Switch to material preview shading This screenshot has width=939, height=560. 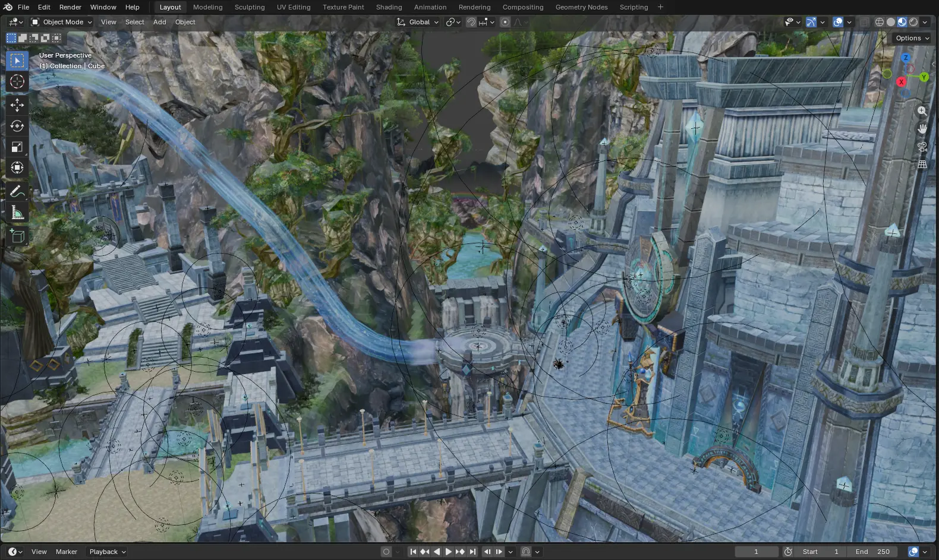pyautogui.click(x=902, y=22)
